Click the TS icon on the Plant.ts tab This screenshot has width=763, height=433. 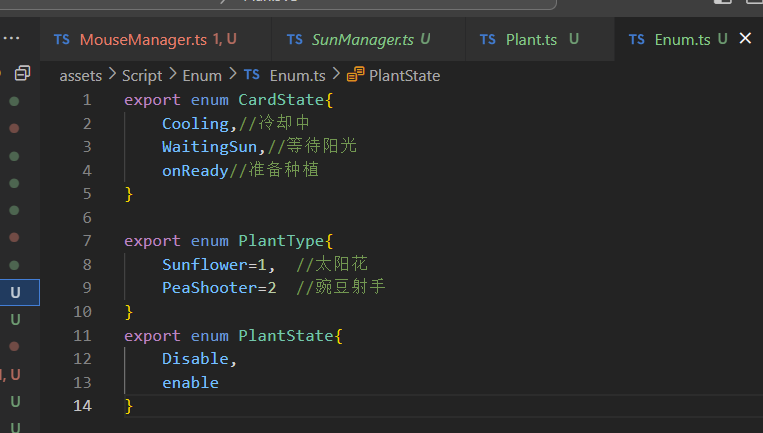[x=488, y=40]
